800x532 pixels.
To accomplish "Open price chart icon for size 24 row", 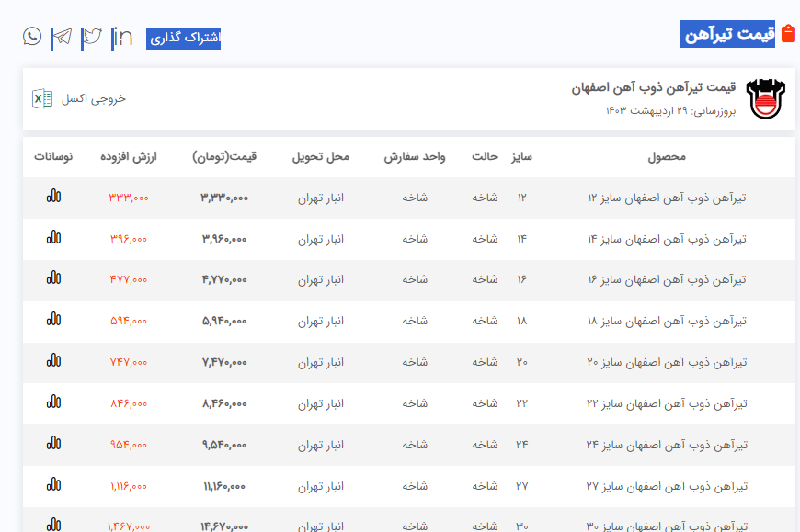I will (x=54, y=444).
